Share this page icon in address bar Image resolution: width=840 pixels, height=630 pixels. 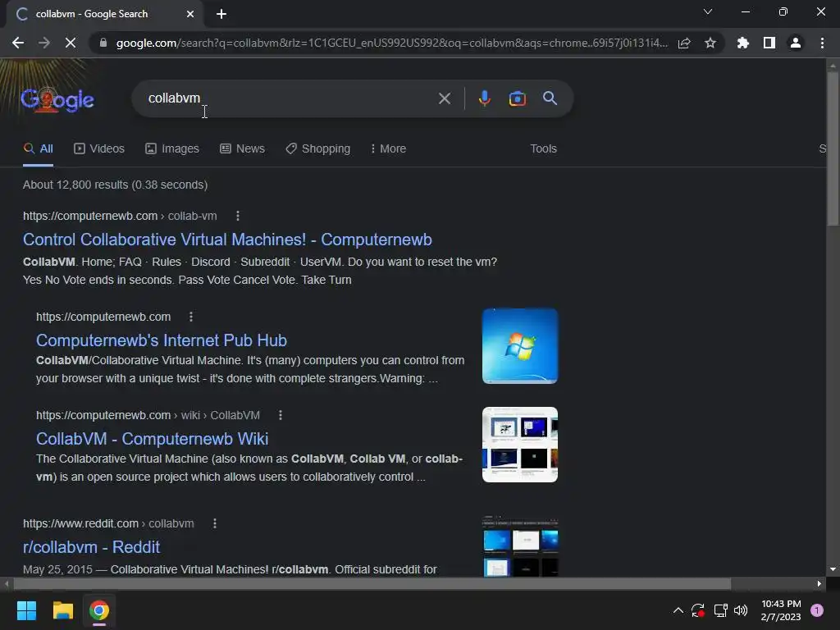point(684,43)
